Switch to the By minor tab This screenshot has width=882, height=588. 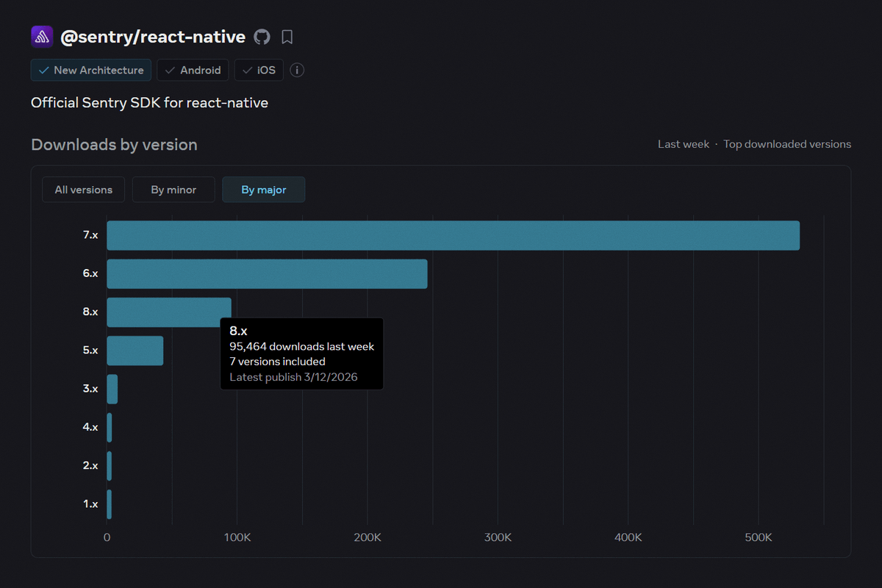pos(173,190)
